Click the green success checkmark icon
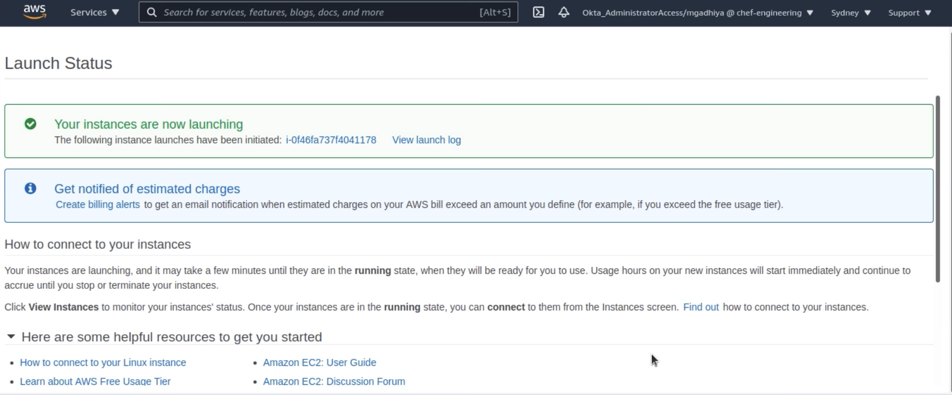 30,124
